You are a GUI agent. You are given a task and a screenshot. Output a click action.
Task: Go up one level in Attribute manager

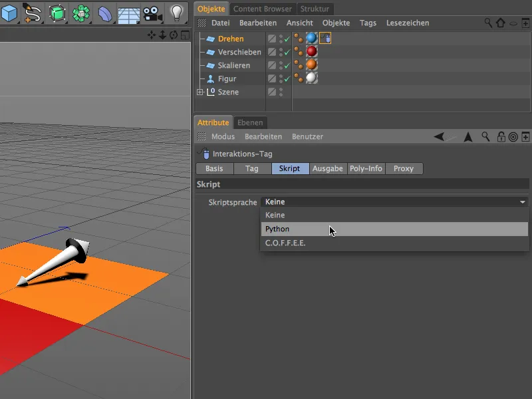pos(468,137)
